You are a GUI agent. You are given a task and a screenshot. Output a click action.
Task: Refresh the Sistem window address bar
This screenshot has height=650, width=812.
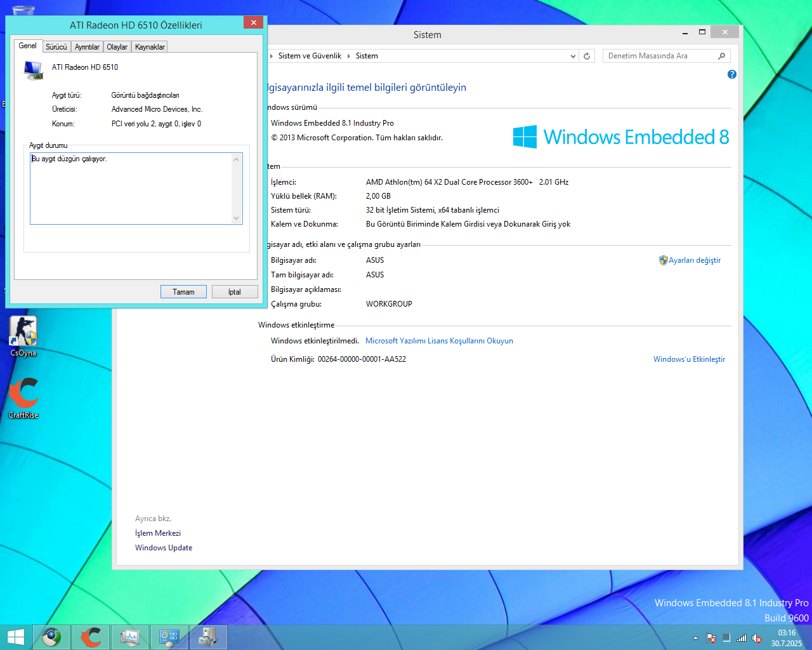pyautogui.click(x=587, y=56)
